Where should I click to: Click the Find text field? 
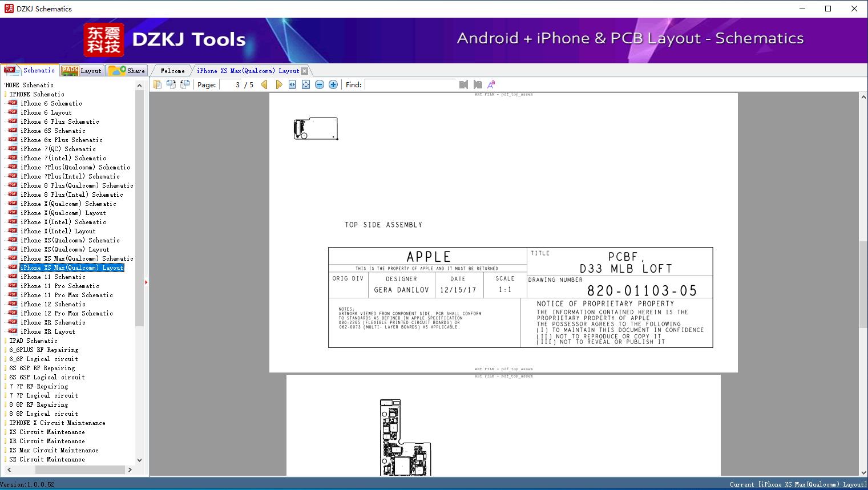coord(410,84)
